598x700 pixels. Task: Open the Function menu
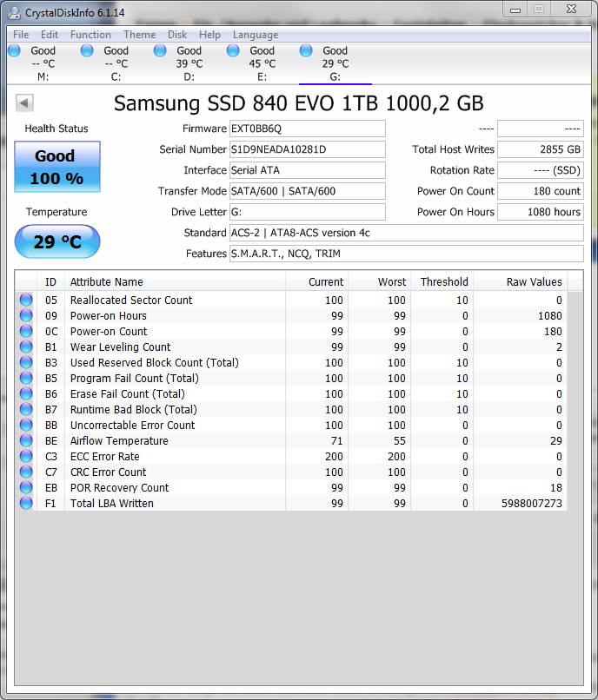pos(90,35)
